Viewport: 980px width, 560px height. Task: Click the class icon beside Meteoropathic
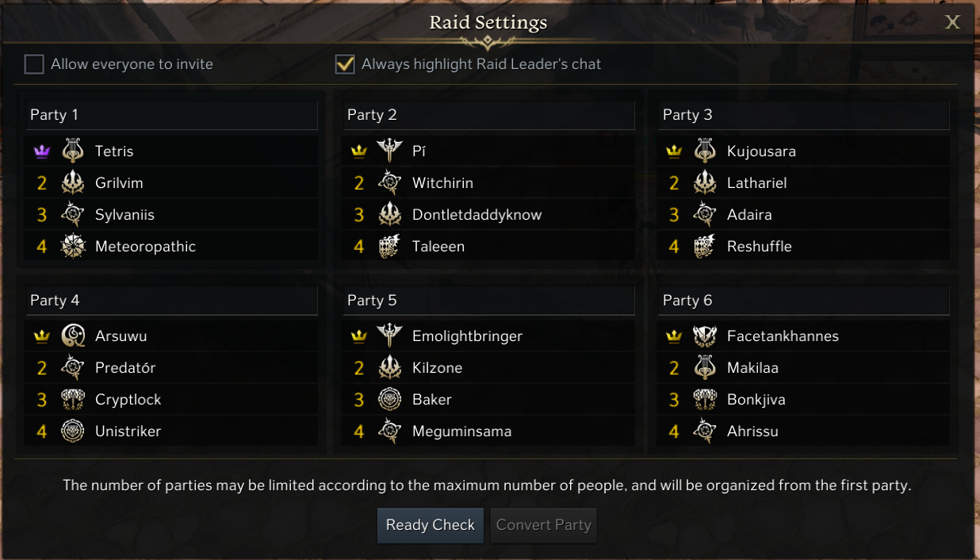(x=73, y=247)
